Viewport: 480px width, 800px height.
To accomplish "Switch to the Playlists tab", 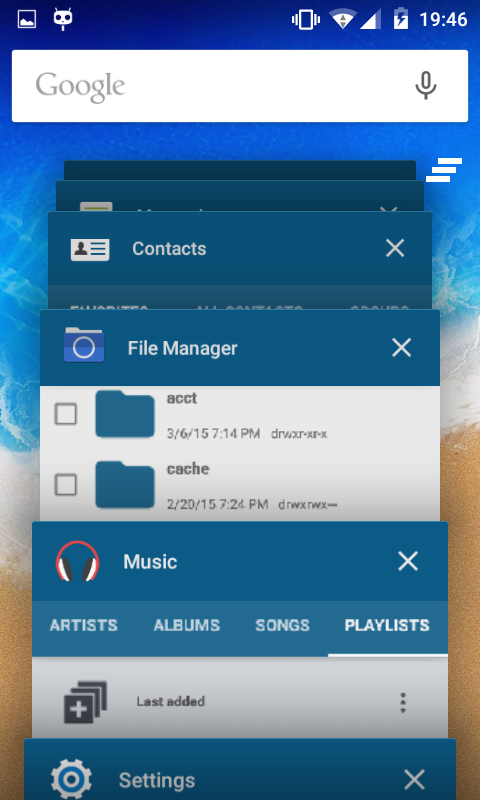I will coord(387,626).
